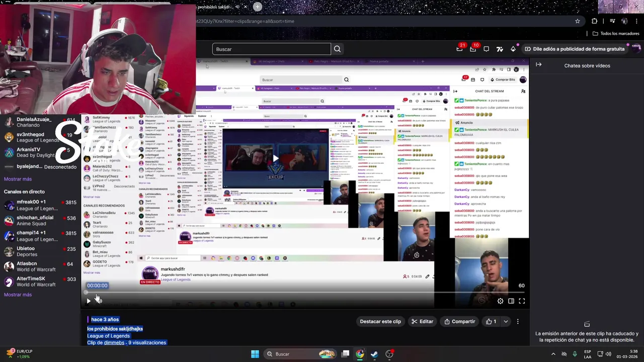This screenshot has height=362, width=644.
Task: Toggle theater mode on clip player
Action: point(511,301)
